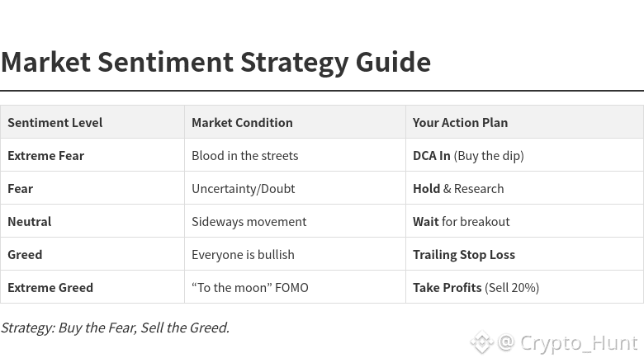Click the Uncertainty/Doubt cell
The width and height of the screenshot is (644, 363).
[243, 188]
